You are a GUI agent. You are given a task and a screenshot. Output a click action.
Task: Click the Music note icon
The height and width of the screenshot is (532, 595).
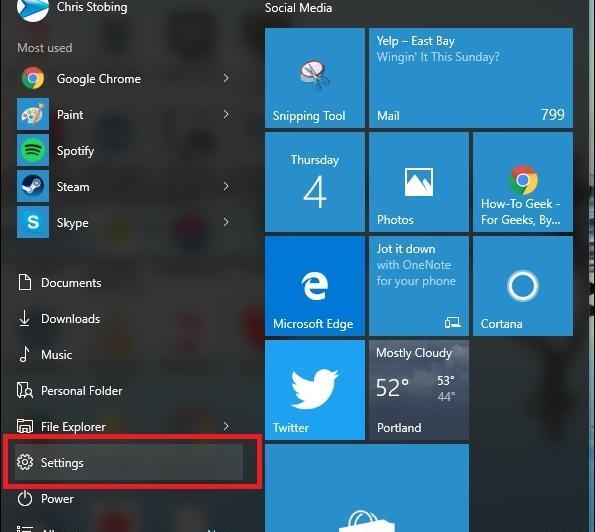(25, 354)
